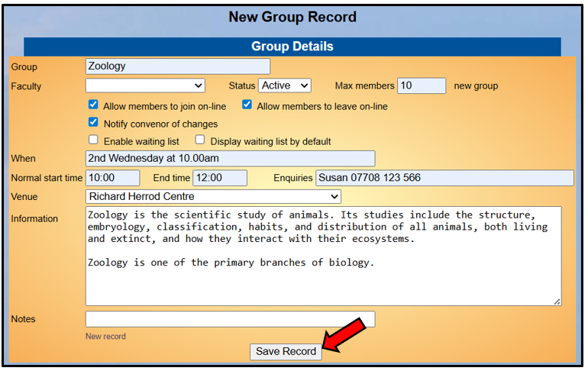Open the Status dropdown showing Active

click(285, 85)
